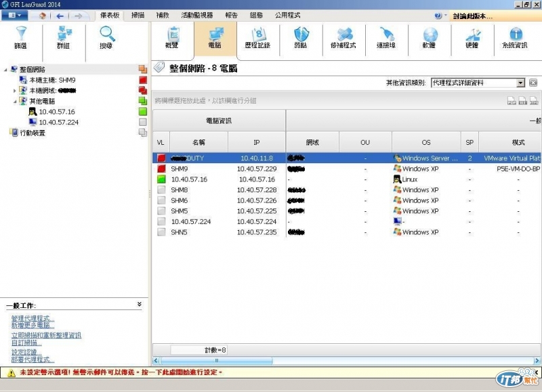Click the 10.40.57.226 IP cell

257,200
